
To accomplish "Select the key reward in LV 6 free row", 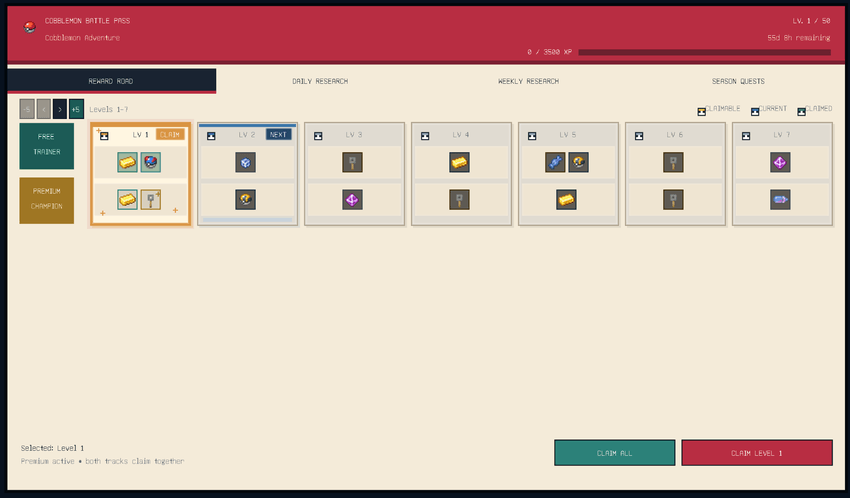I will coord(673,162).
